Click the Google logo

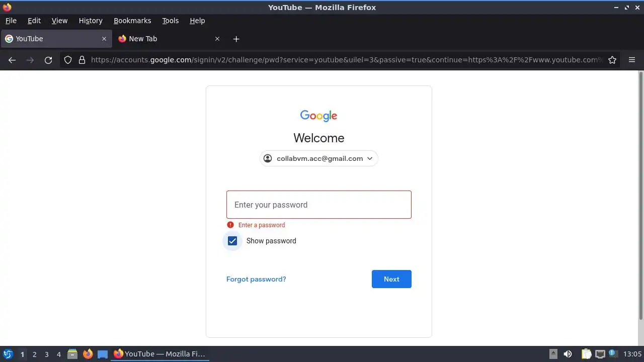(318, 116)
